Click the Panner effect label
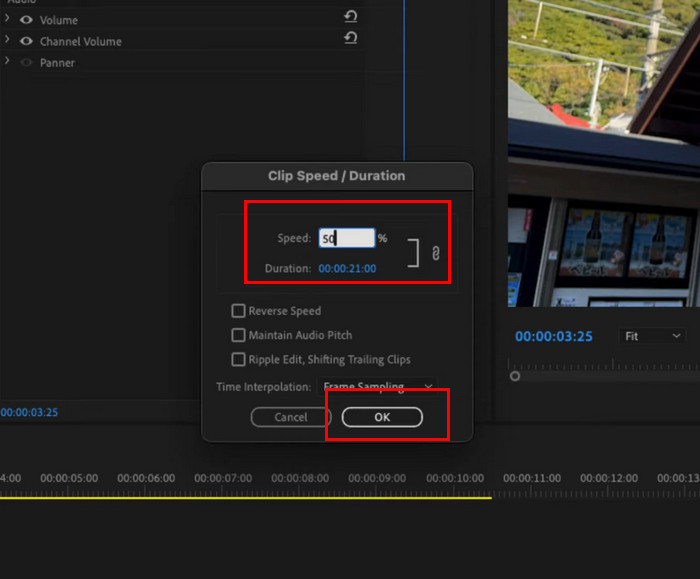 point(57,63)
